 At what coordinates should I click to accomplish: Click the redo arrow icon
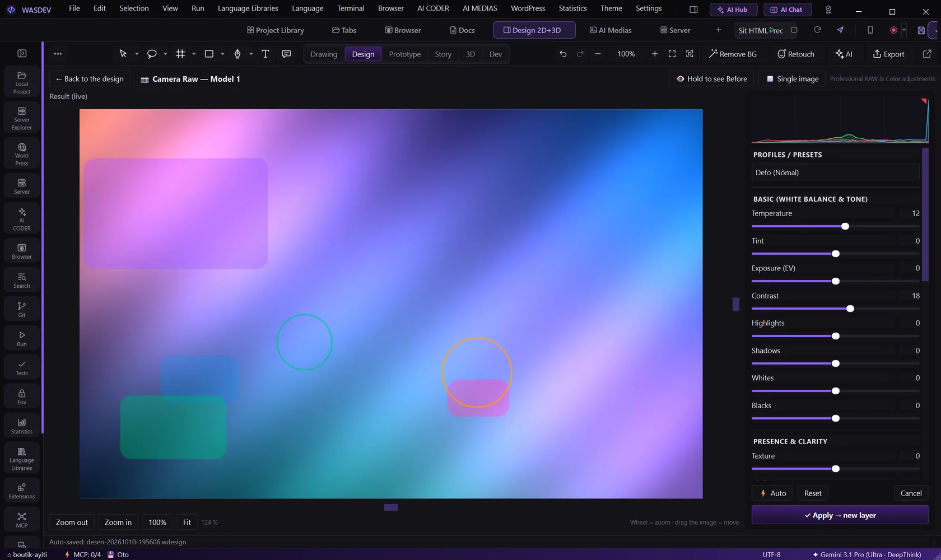tap(580, 54)
